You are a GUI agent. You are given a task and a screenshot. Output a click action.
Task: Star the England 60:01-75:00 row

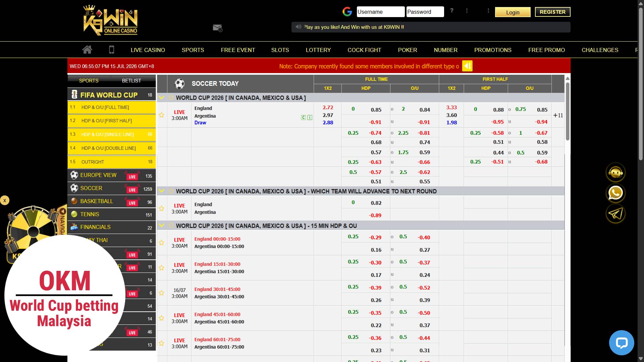point(162,343)
